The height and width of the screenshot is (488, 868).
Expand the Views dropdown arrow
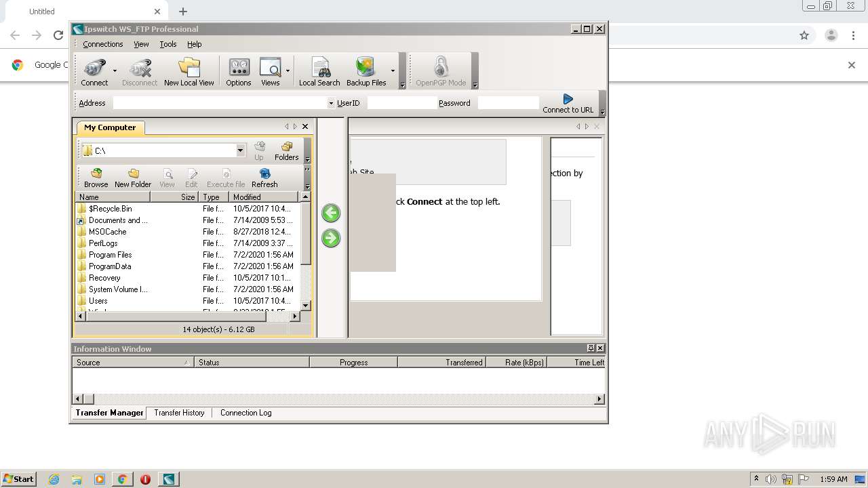coord(288,71)
